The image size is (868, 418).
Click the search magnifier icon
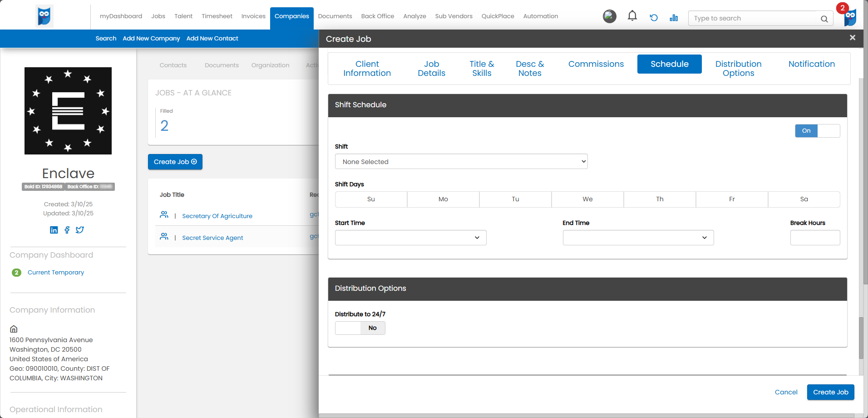[824, 19]
